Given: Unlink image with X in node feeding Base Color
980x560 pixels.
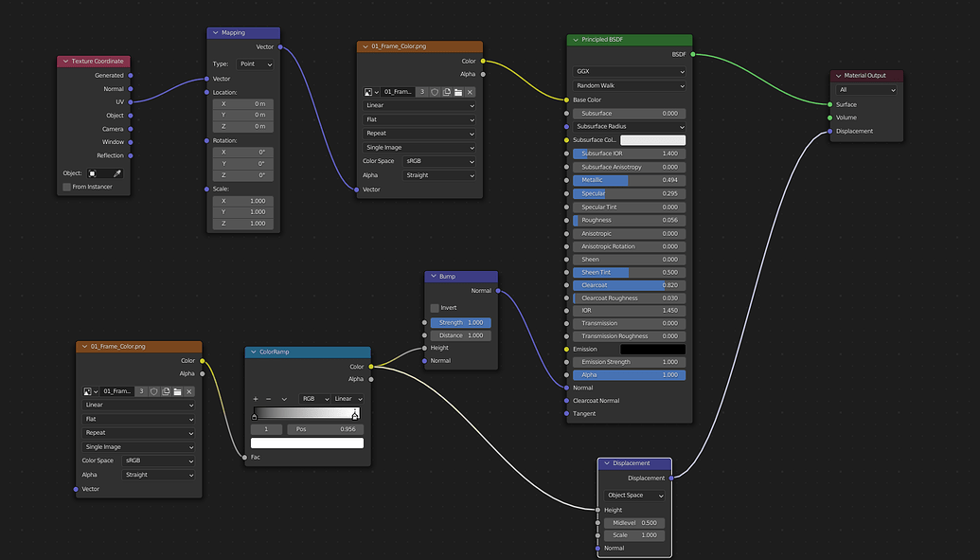Looking at the screenshot, I should tap(470, 92).
